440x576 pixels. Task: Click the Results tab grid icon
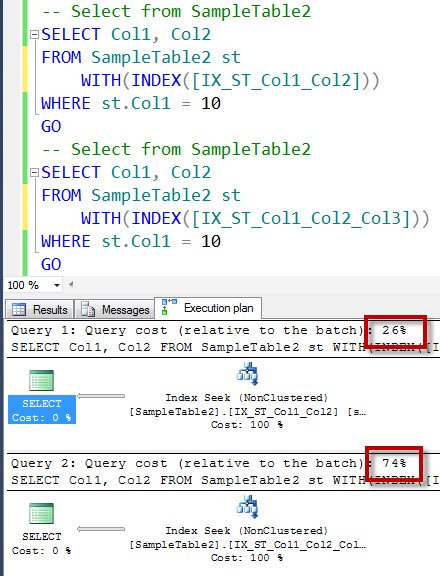coord(18,309)
